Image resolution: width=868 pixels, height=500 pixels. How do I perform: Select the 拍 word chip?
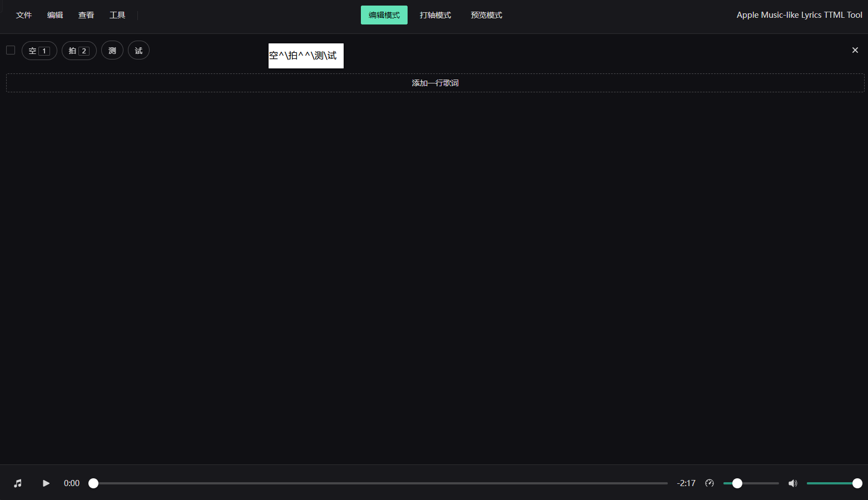79,51
